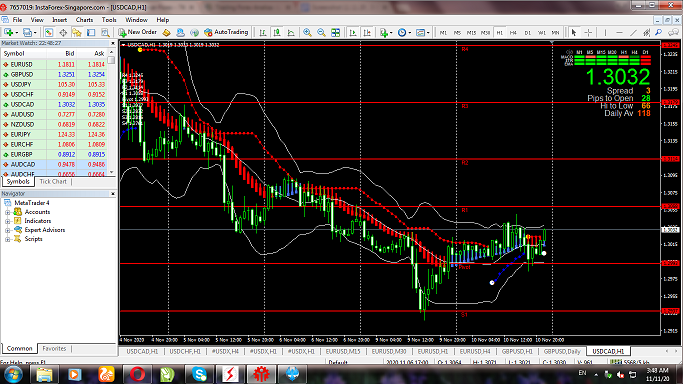Select the equidistant channel tool
The width and height of the screenshot is (683, 384).
(647, 33)
